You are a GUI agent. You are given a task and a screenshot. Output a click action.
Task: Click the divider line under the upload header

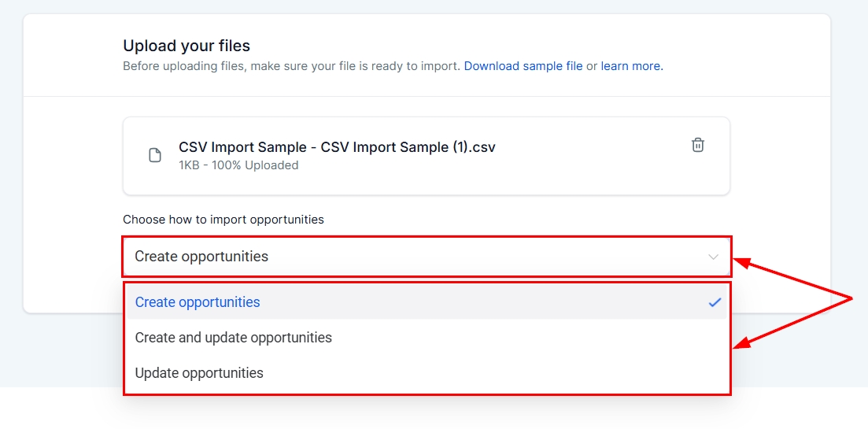(427, 97)
